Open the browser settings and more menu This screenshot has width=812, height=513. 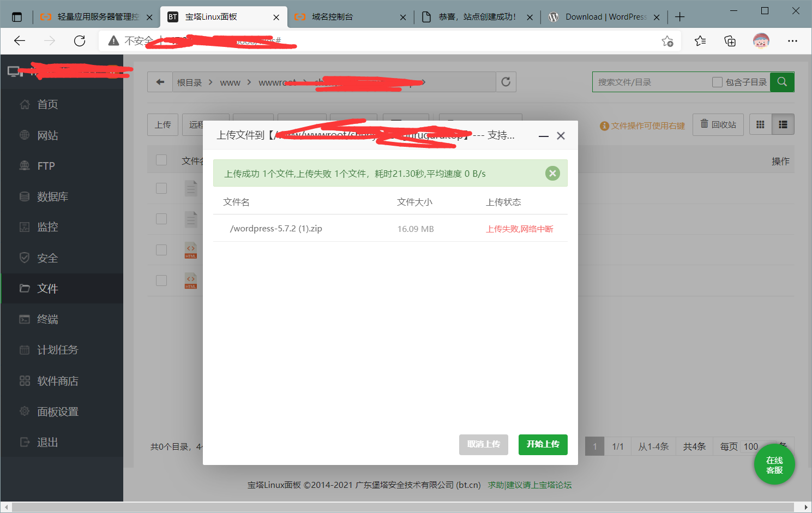coord(792,41)
